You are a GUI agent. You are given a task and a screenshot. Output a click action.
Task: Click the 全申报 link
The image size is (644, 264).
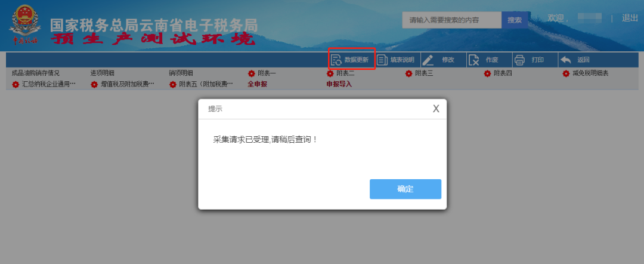pos(258,84)
